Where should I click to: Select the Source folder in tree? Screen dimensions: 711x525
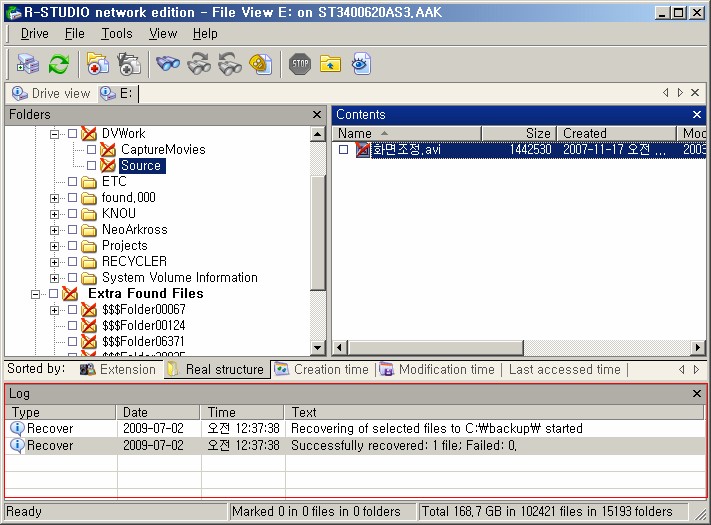tap(141, 165)
